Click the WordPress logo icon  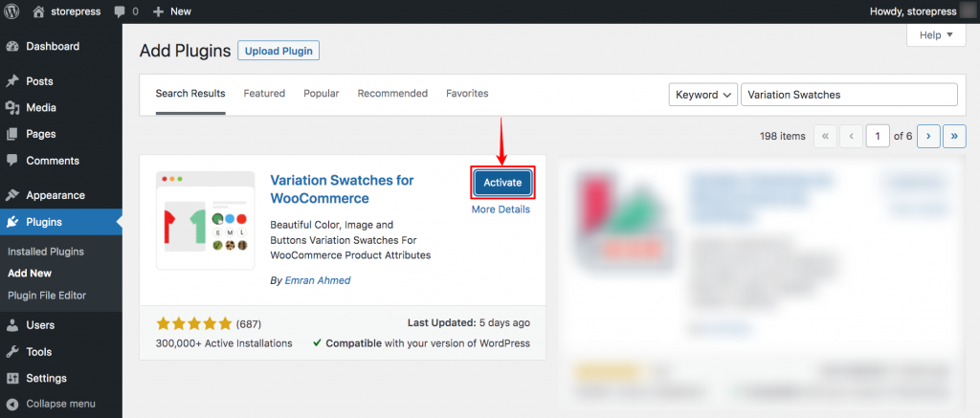pyautogui.click(x=12, y=11)
